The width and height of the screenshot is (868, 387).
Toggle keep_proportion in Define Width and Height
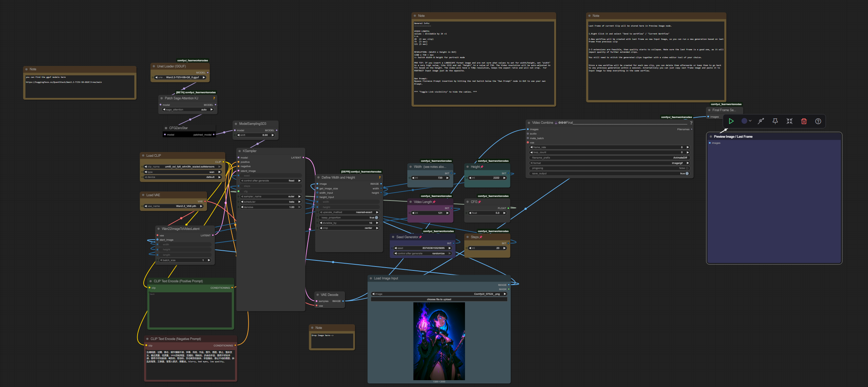376,218
